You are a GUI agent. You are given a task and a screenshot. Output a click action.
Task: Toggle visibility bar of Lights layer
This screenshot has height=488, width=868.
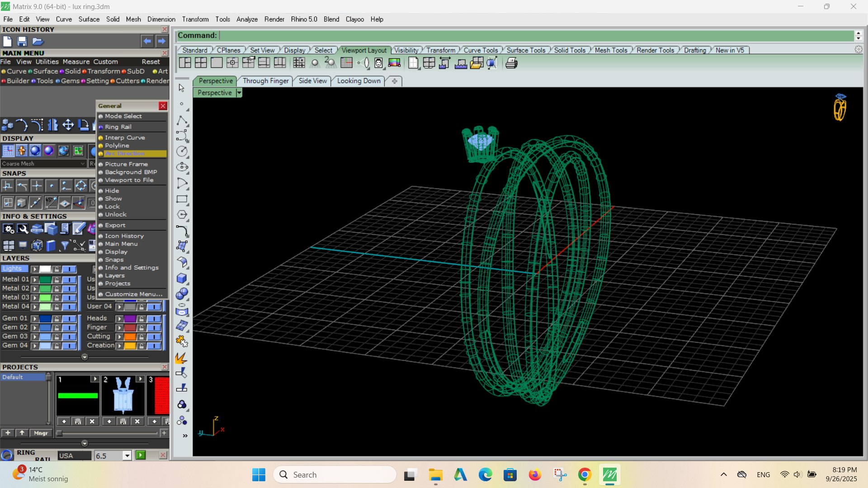click(x=69, y=269)
